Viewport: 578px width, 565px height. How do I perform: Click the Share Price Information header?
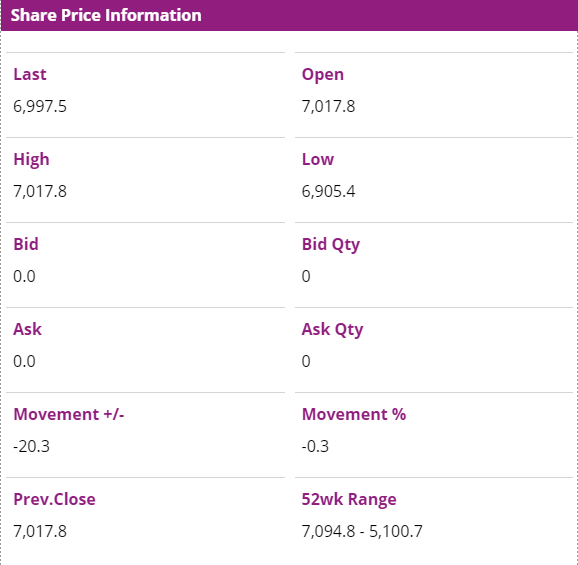[x=106, y=15]
